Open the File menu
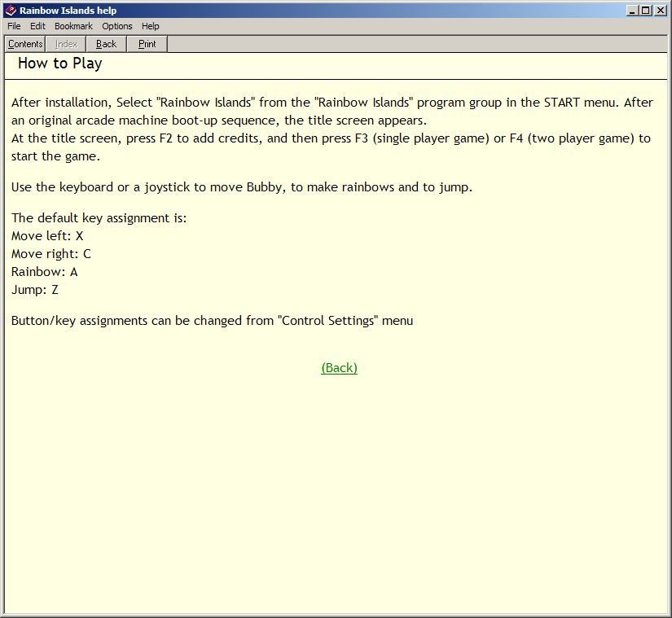The image size is (672, 618). (x=14, y=26)
